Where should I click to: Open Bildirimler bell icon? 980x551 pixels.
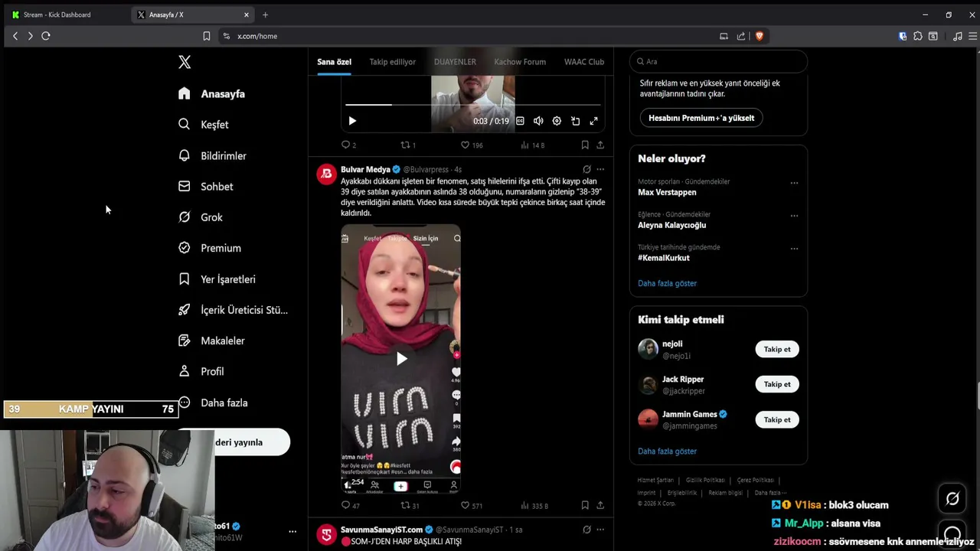(x=184, y=155)
